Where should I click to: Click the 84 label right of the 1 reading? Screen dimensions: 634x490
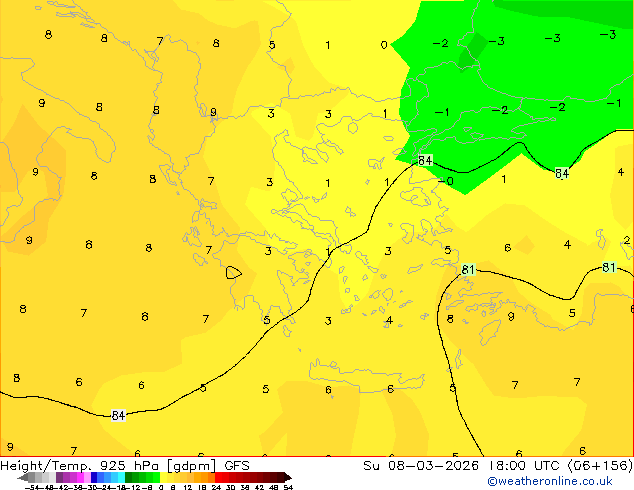tap(562, 173)
